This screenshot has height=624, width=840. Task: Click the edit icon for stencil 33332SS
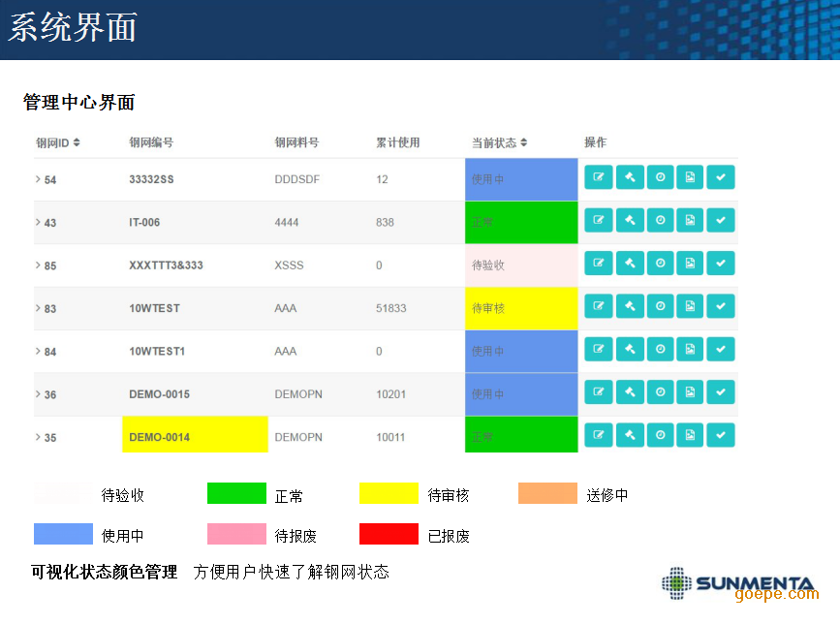coord(599,177)
